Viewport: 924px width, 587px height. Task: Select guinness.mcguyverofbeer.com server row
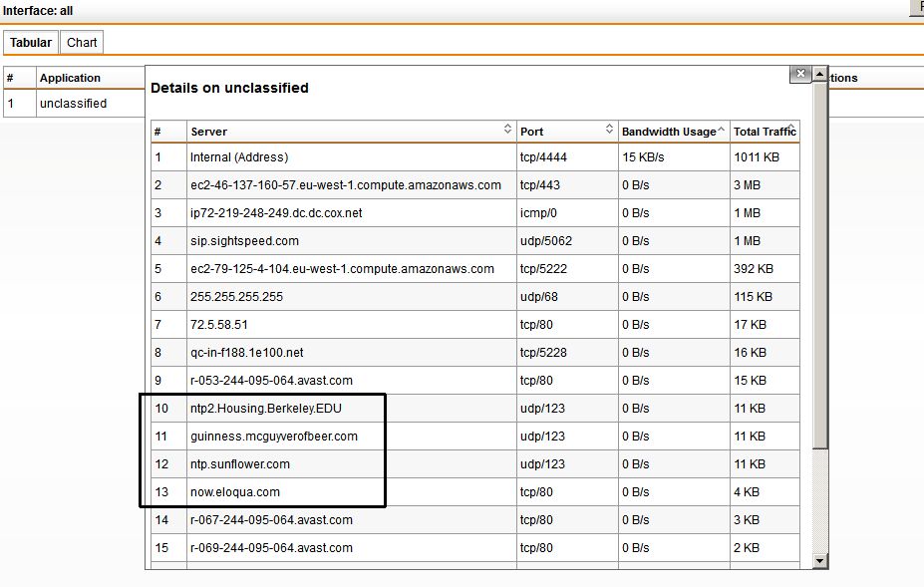273,437
